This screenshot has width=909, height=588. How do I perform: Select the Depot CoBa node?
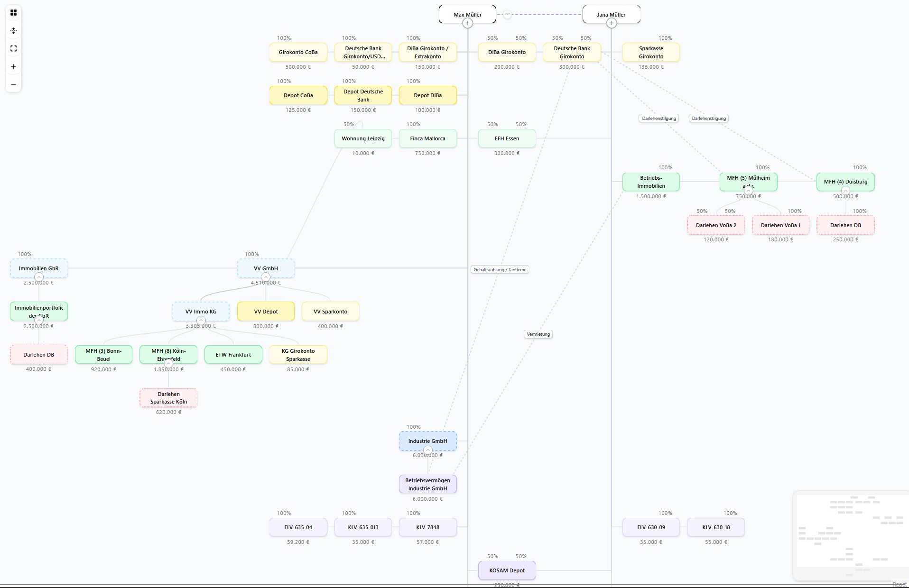(x=298, y=95)
